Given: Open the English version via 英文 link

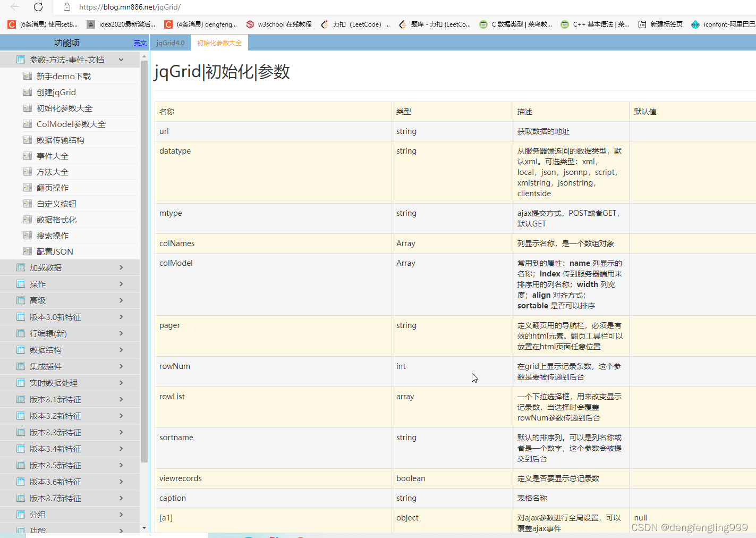Looking at the screenshot, I should (140, 42).
